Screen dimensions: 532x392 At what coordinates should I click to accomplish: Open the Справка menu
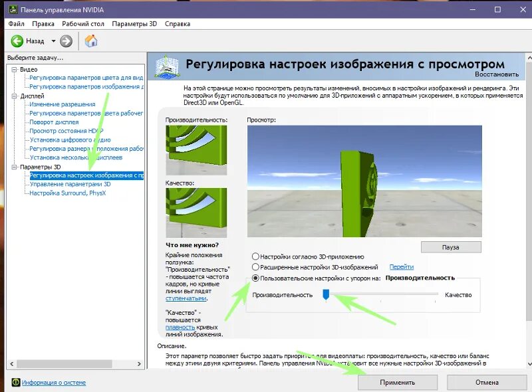point(178,24)
